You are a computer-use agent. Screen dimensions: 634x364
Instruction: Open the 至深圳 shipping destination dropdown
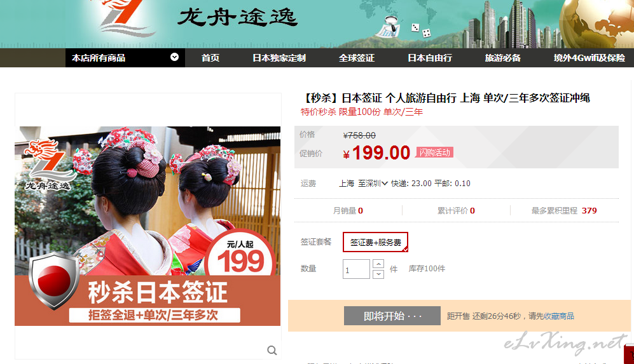pos(373,184)
